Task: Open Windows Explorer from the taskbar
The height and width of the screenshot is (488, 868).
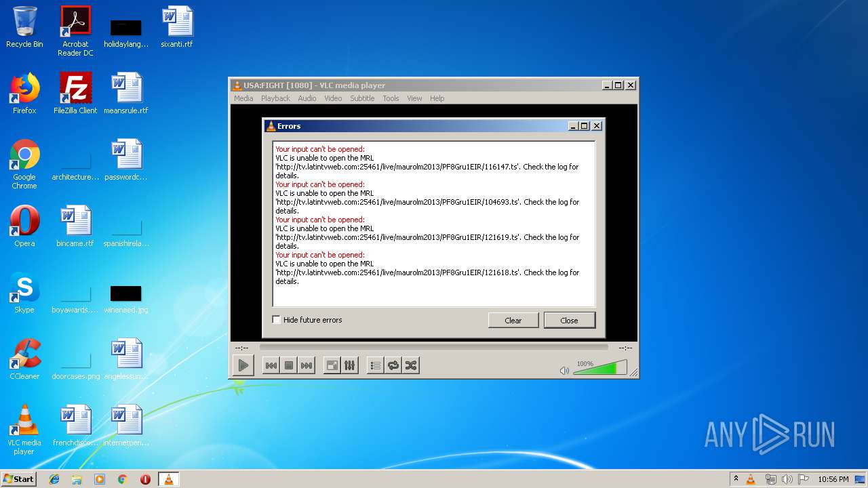Action: click(x=77, y=479)
